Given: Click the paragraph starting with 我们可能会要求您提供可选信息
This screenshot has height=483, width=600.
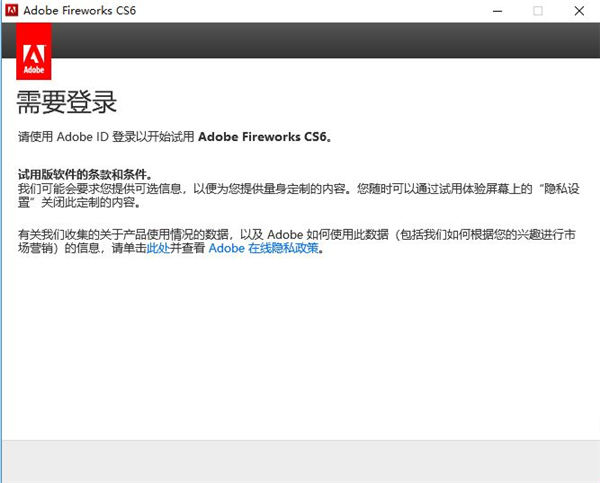Looking at the screenshot, I should point(298,196).
